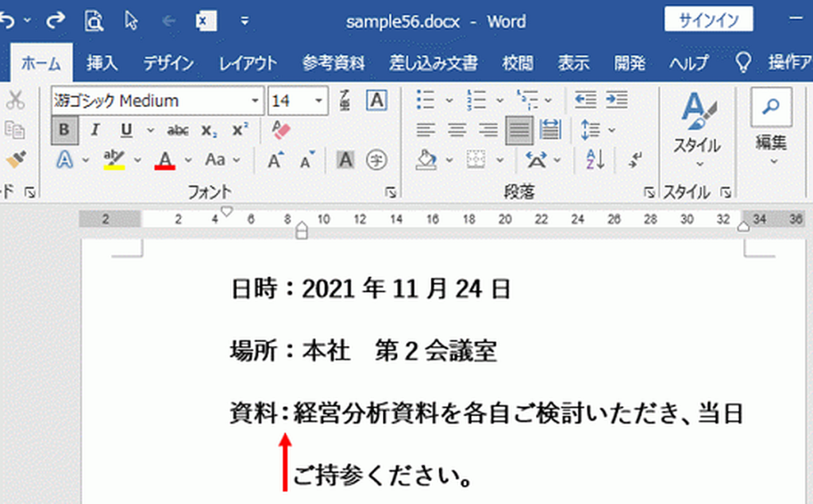Click the Increase Indent icon

tap(617, 99)
